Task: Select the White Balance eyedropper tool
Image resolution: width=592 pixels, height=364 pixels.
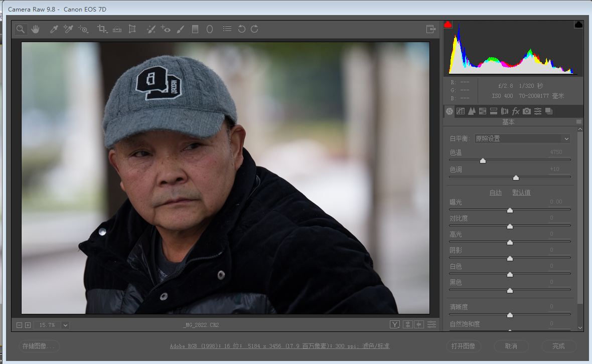Action: (54, 29)
